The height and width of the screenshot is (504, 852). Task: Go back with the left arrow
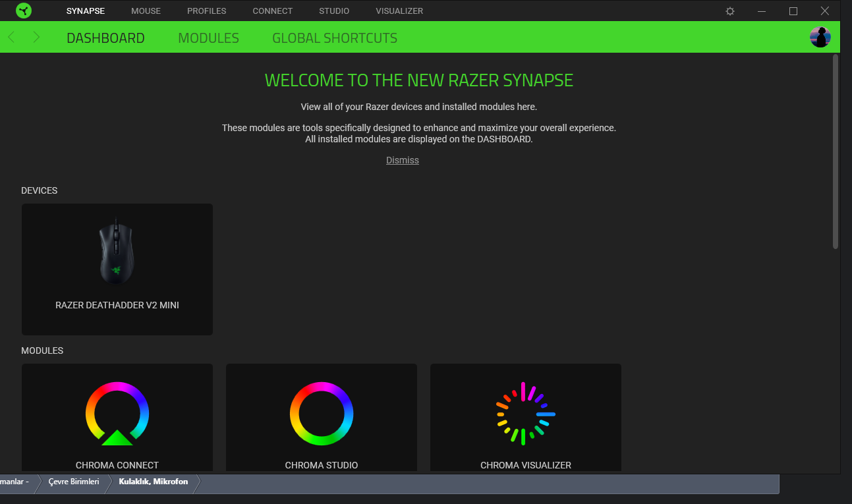11,38
